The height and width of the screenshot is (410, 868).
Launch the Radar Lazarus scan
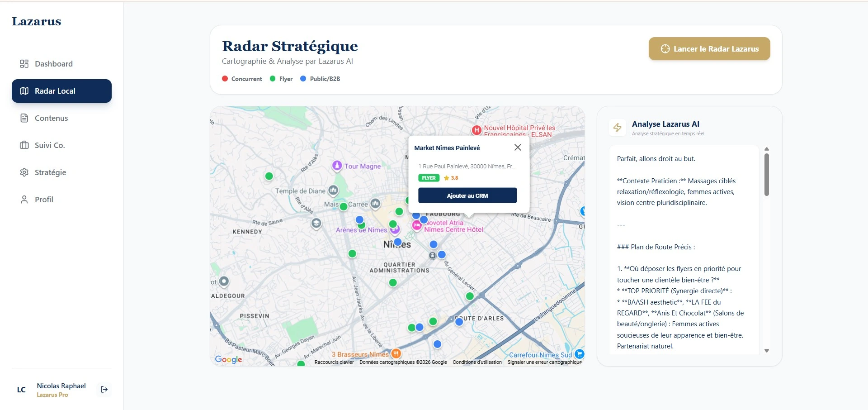[x=709, y=49]
